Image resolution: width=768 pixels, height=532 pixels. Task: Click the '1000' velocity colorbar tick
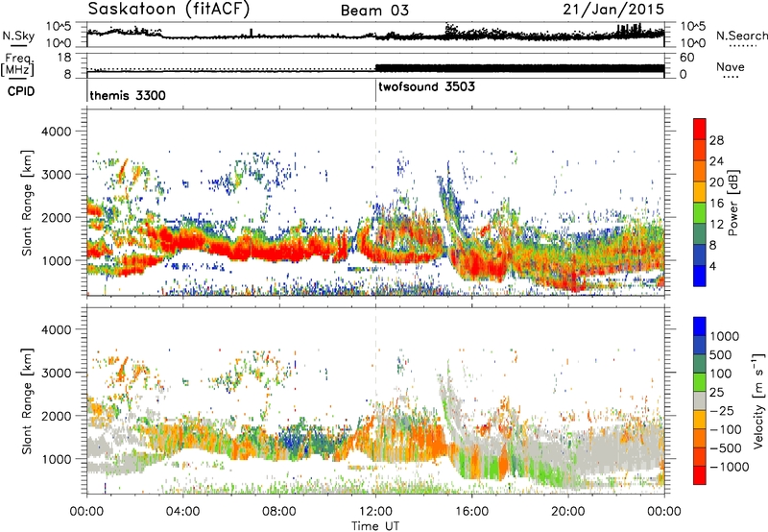coord(725,336)
